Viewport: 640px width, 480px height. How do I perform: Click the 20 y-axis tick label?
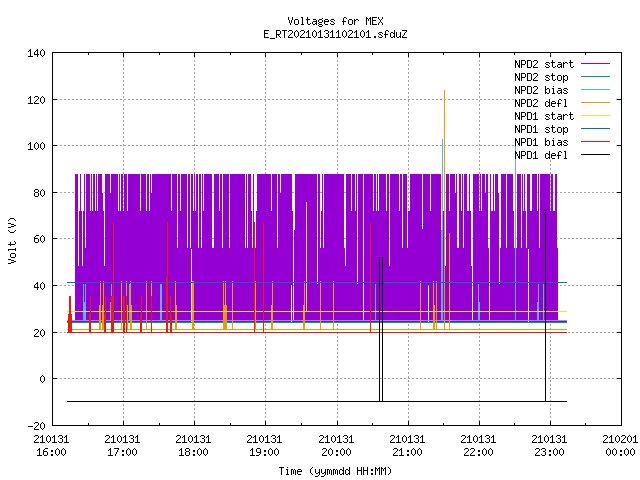[x=39, y=333]
